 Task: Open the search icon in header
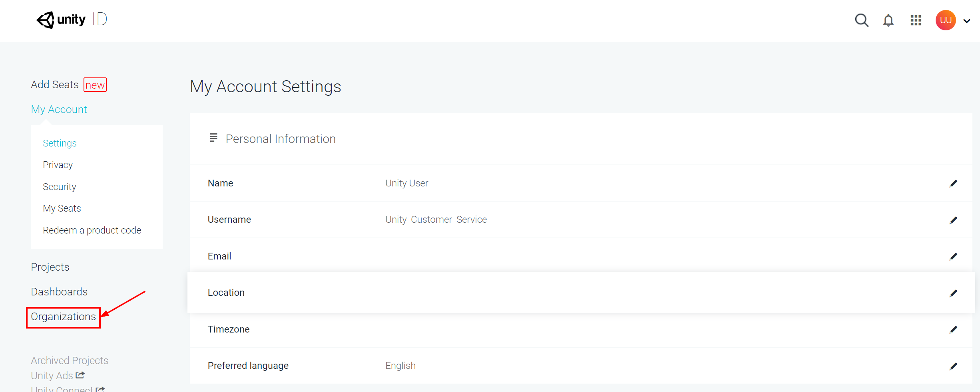point(862,20)
